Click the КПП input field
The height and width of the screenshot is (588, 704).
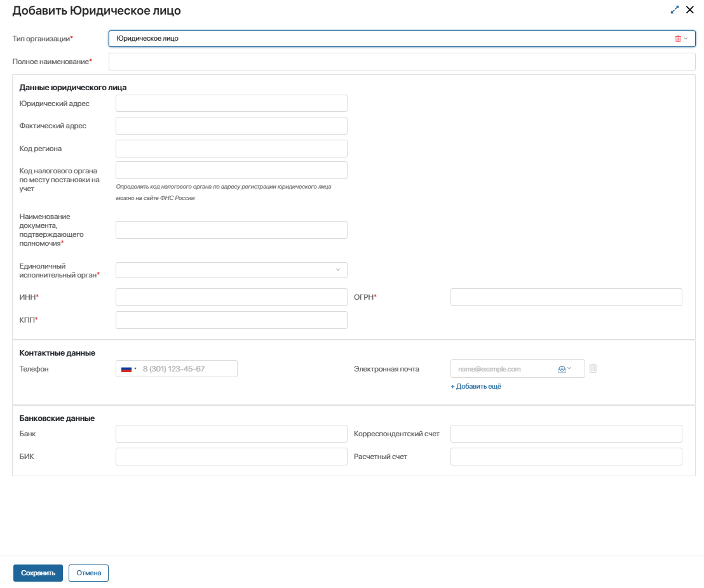[231, 320]
